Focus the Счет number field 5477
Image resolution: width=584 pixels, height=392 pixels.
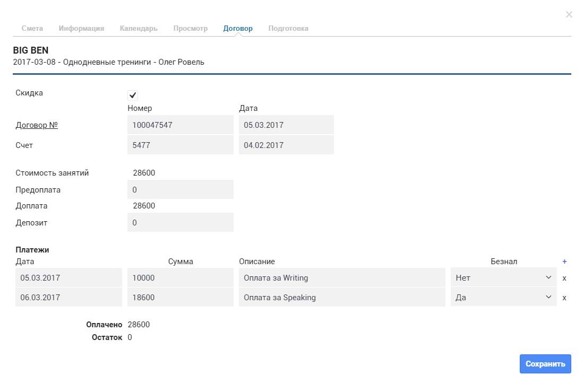click(181, 145)
